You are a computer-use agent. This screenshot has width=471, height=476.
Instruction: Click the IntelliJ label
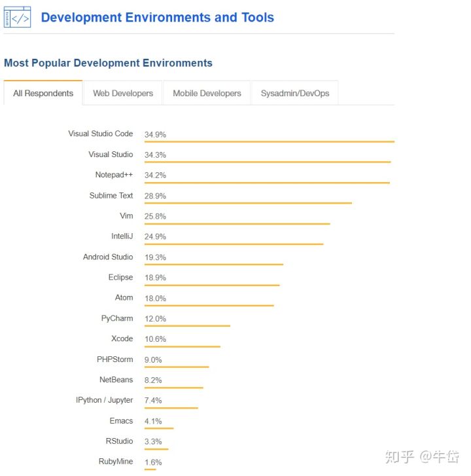[x=122, y=236]
